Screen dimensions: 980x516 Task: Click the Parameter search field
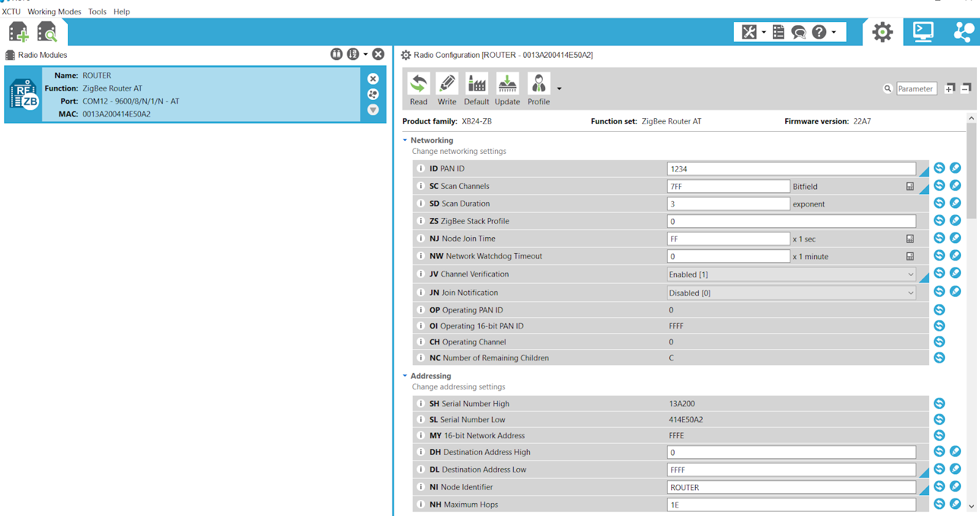916,89
